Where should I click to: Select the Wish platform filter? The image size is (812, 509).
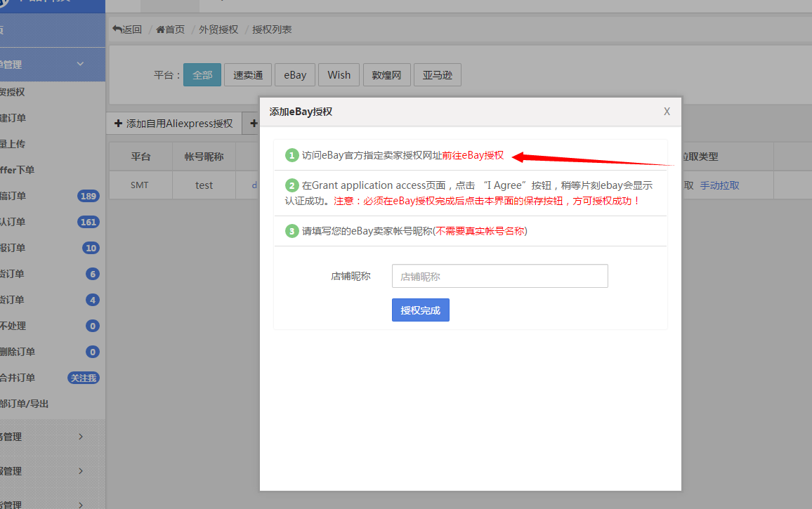coord(339,75)
